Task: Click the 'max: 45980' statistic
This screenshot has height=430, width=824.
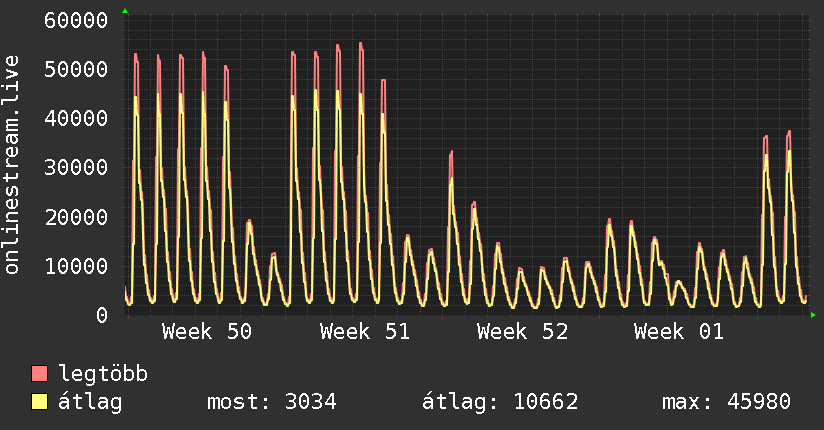Action: coord(726,402)
